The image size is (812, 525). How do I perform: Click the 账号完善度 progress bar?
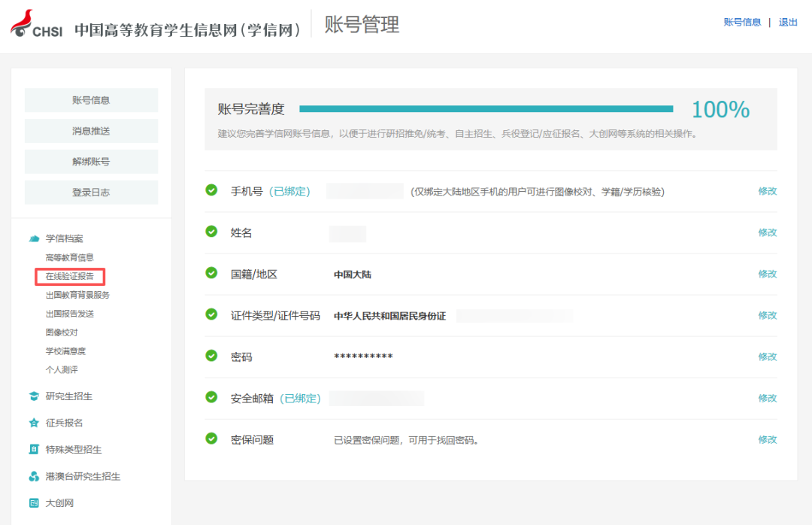point(486,109)
